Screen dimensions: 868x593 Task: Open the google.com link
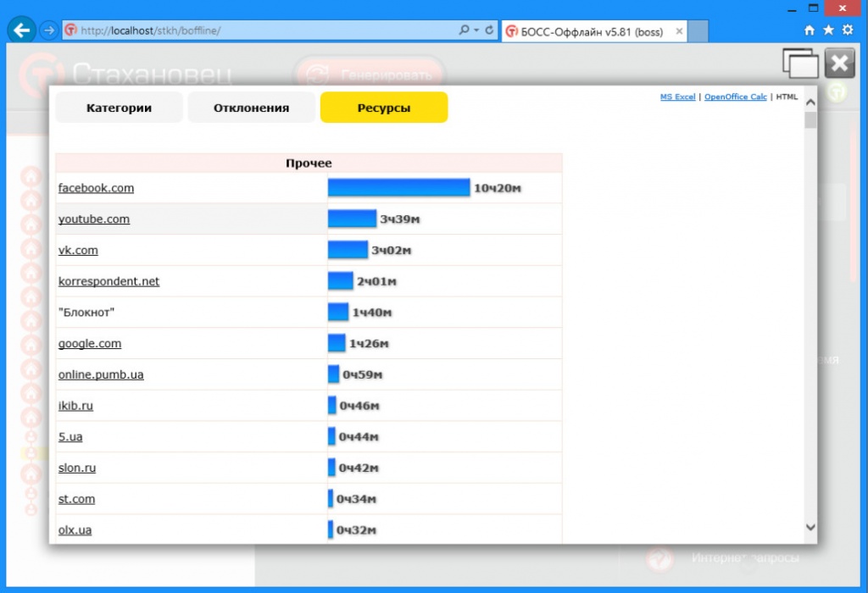(x=90, y=344)
